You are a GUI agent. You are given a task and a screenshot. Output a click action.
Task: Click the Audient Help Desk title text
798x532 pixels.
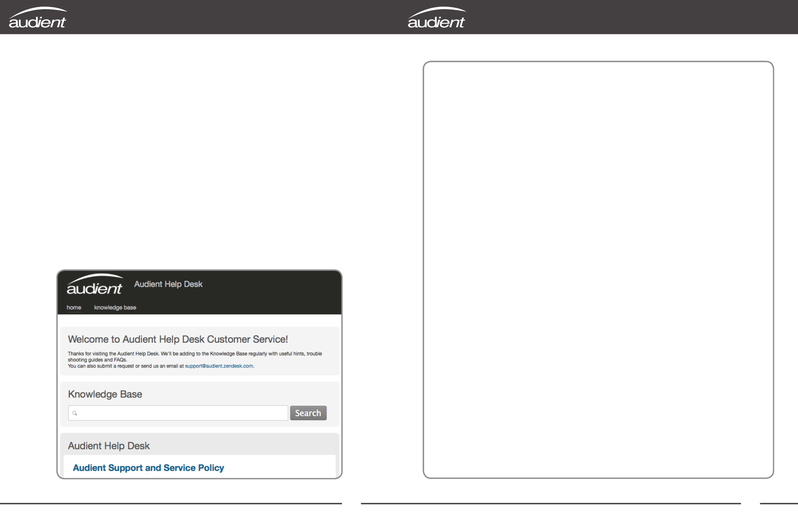pos(168,284)
